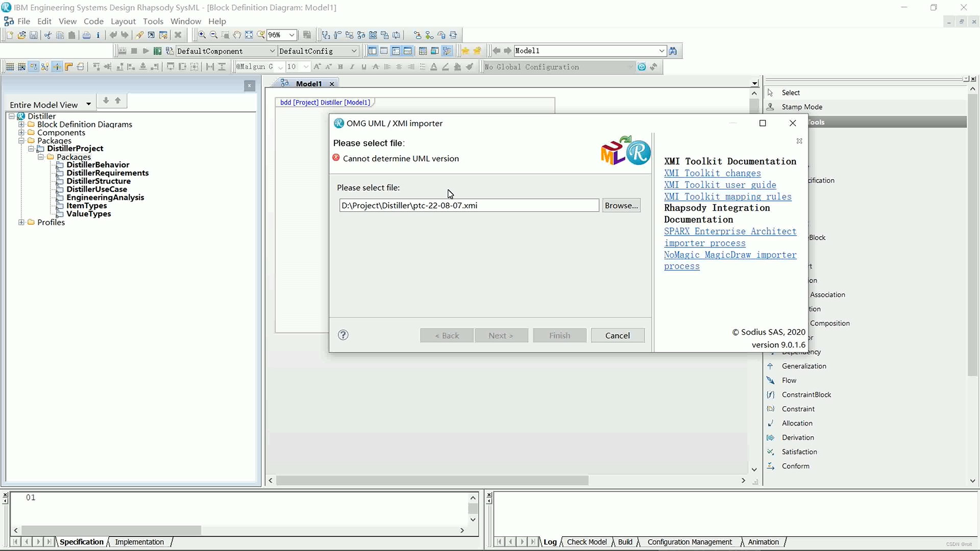Open the Layout menu
This screenshot has height=551, width=980.
123,21
